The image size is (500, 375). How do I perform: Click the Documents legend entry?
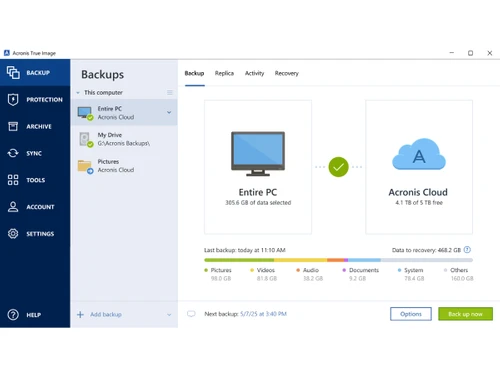point(361,274)
